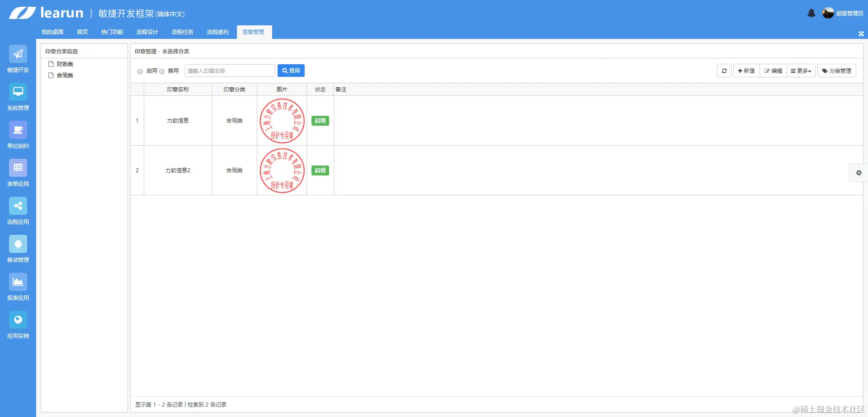
Task: Switch to the 首页 tab
Action: [82, 32]
